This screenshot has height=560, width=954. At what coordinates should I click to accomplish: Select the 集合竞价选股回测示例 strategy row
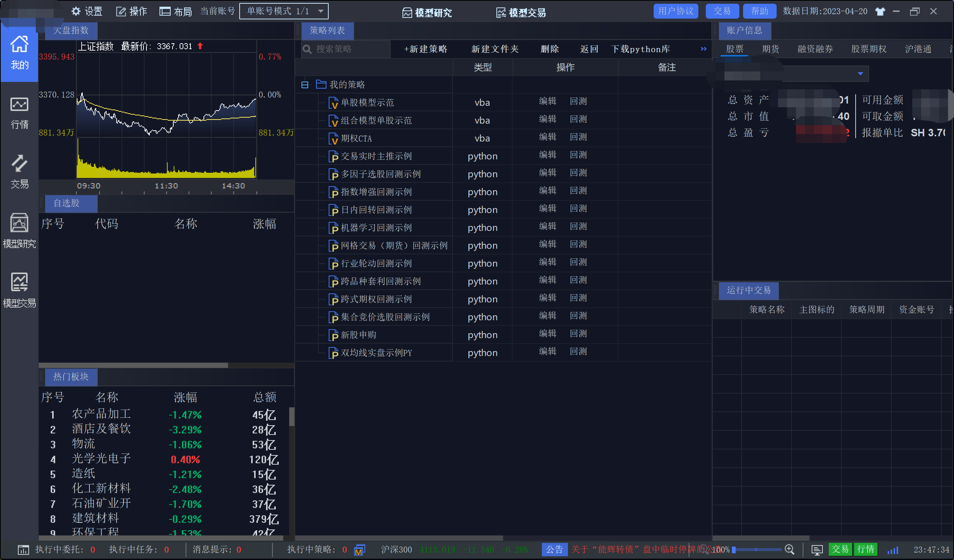(503, 317)
